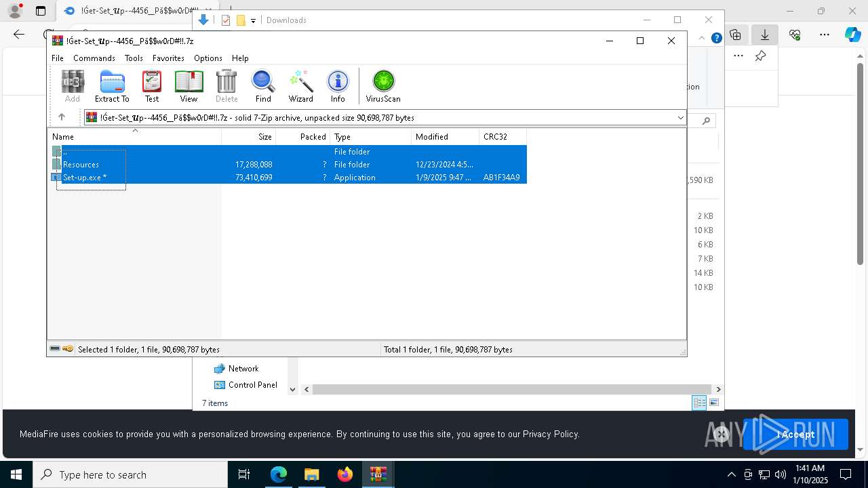This screenshot has width=868, height=488.
Task: Launch the Wizard tool
Action: 300,86
